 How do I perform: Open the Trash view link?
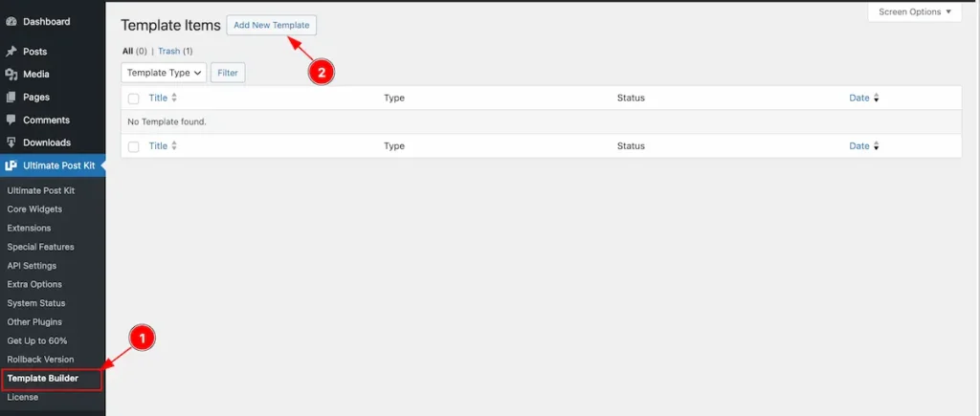pyautogui.click(x=168, y=51)
